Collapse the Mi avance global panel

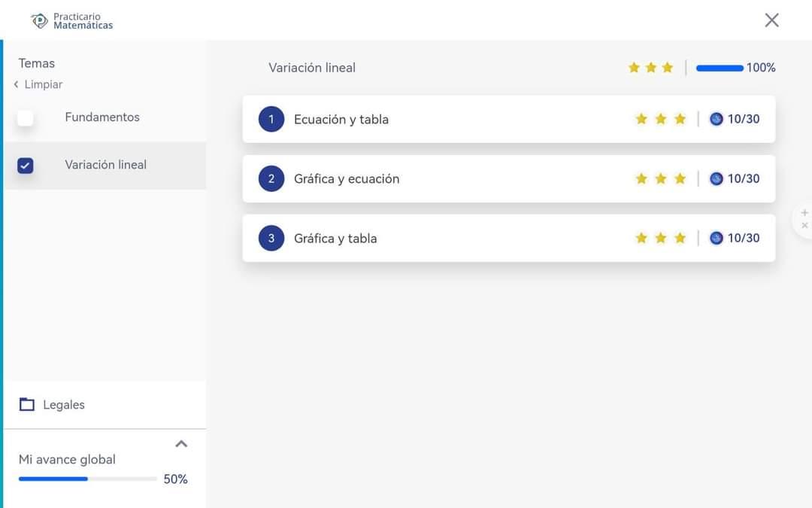[181, 444]
